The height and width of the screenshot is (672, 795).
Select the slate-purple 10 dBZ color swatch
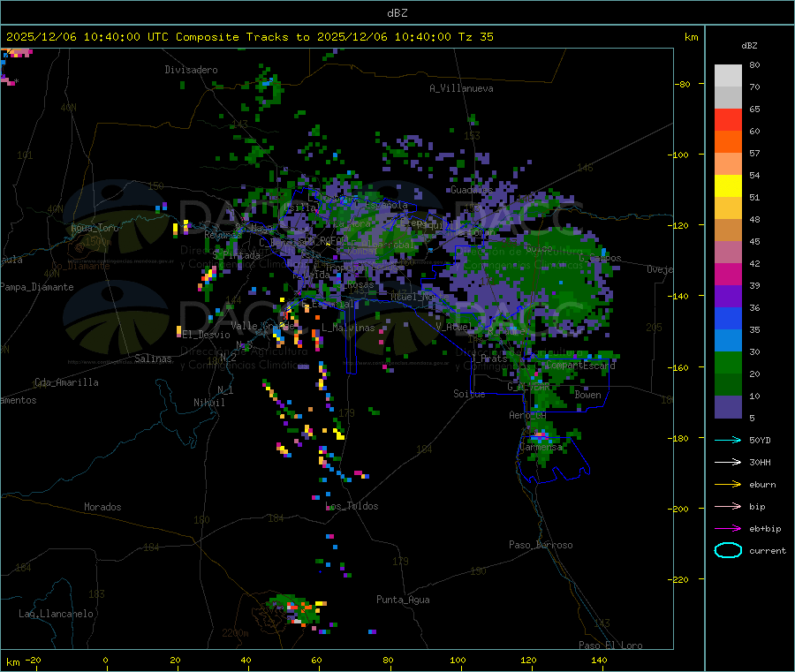tap(728, 407)
